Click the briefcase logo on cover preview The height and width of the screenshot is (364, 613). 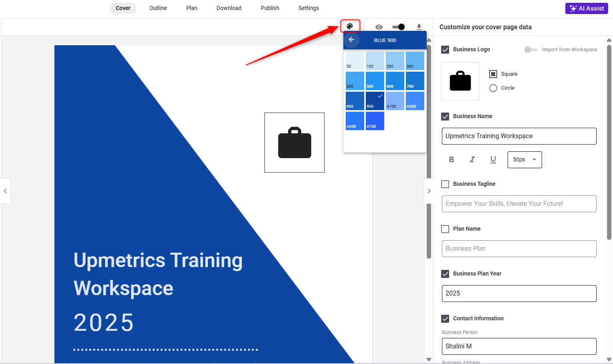click(294, 143)
